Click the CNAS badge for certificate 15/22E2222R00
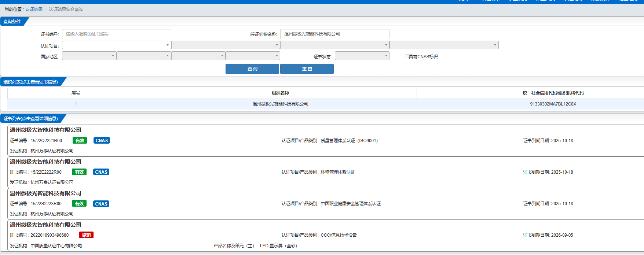Viewport: 644px width, 255px height. (101, 172)
